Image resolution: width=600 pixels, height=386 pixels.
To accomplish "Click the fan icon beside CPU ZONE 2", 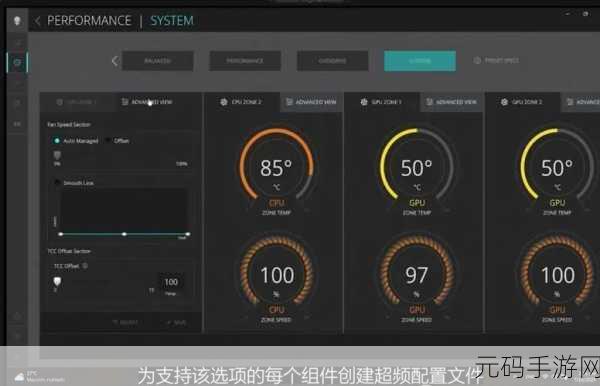I will pyautogui.click(x=224, y=102).
